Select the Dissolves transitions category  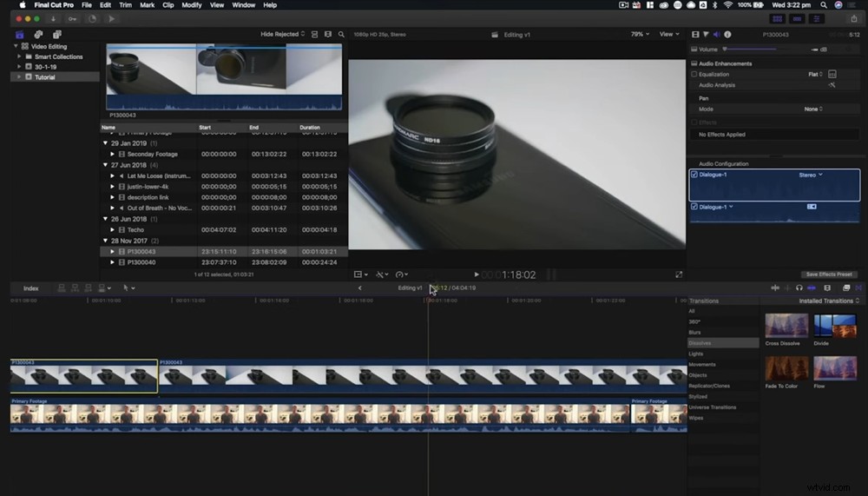tap(723, 343)
